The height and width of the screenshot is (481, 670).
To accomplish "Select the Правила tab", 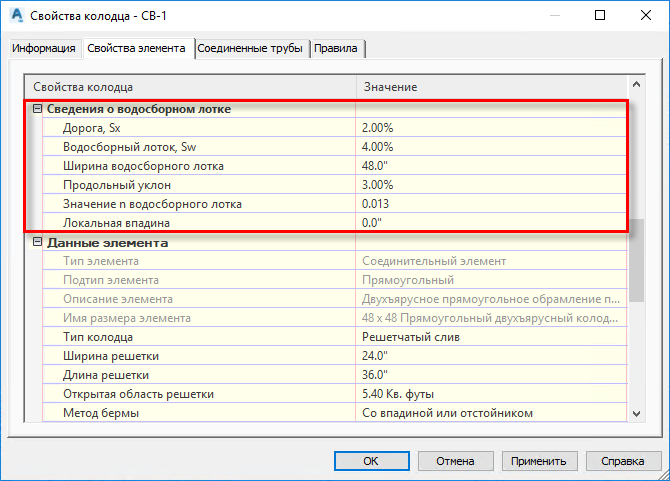I will 336,48.
